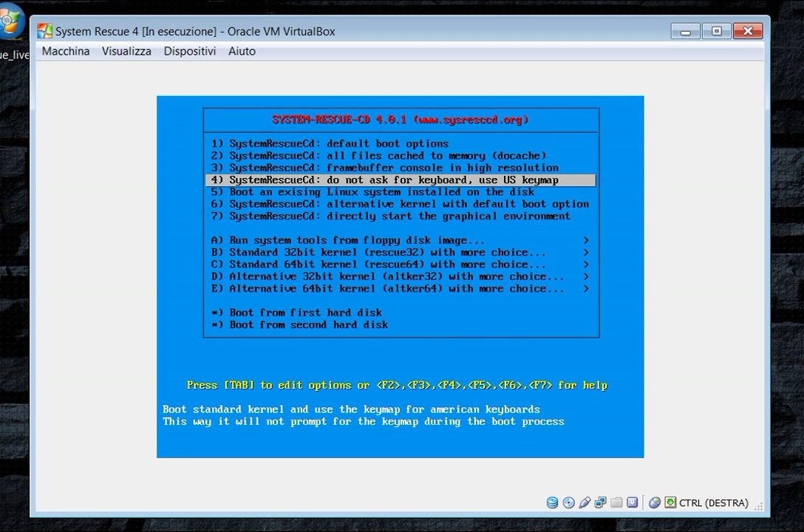This screenshot has width=804, height=532.
Task: Select D) Alternative 32bit kernel altker32
Action: point(401,277)
